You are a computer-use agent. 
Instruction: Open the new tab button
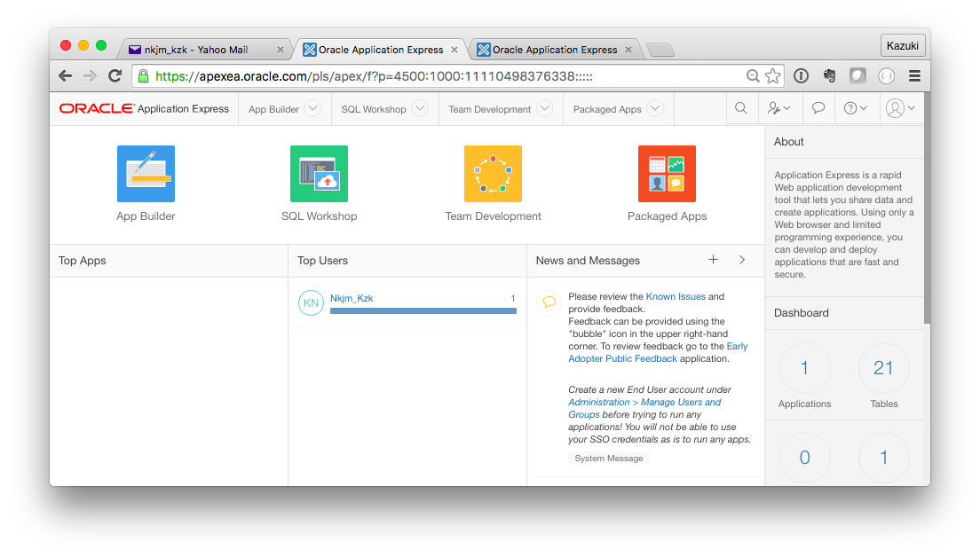(x=660, y=50)
